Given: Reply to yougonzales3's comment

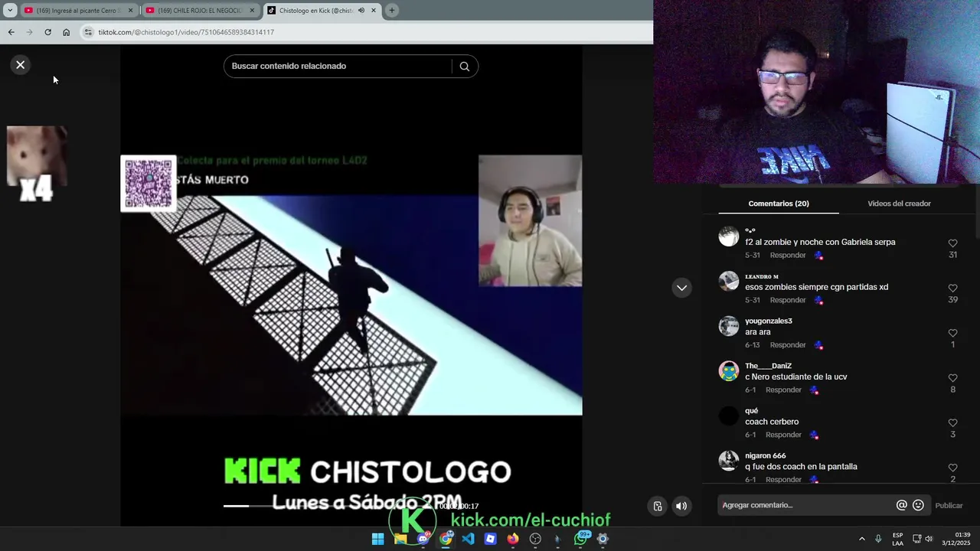Looking at the screenshot, I should click(x=787, y=345).
